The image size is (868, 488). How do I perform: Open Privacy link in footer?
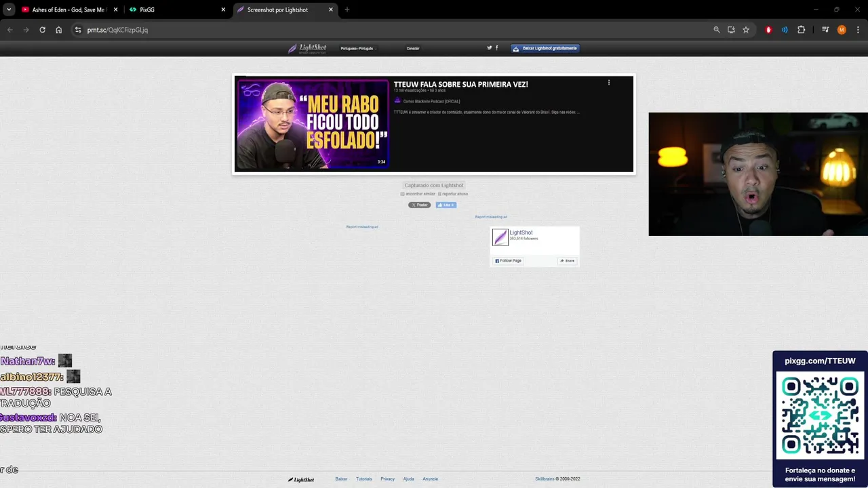point(387,479)
